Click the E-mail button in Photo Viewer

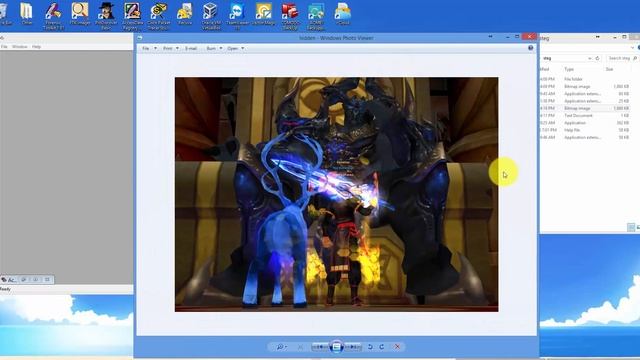tap(191, 48)
